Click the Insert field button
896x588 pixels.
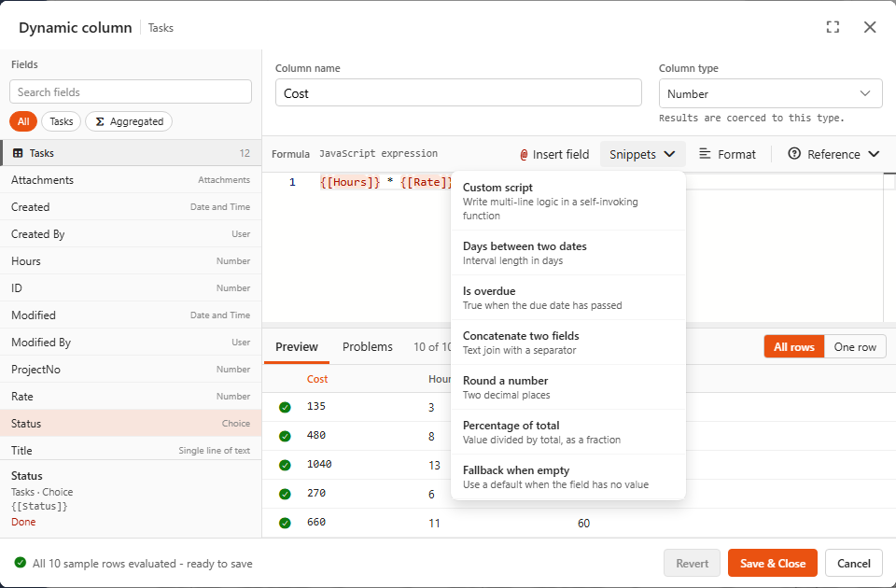coord(554,154)
